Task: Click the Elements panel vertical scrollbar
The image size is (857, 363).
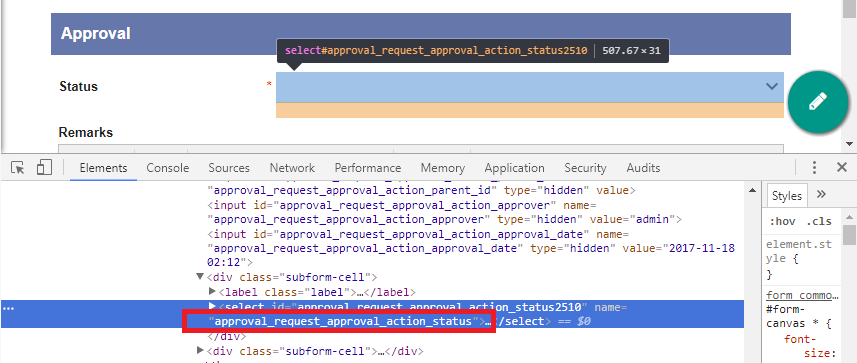Action: tap(753, 273)
